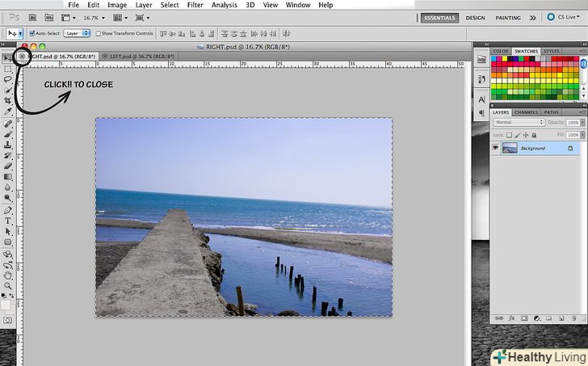Image resolution: width=588 pixels, height=366 pixels.
Task: Pick the Eyedropper tool
Action: 8,111
